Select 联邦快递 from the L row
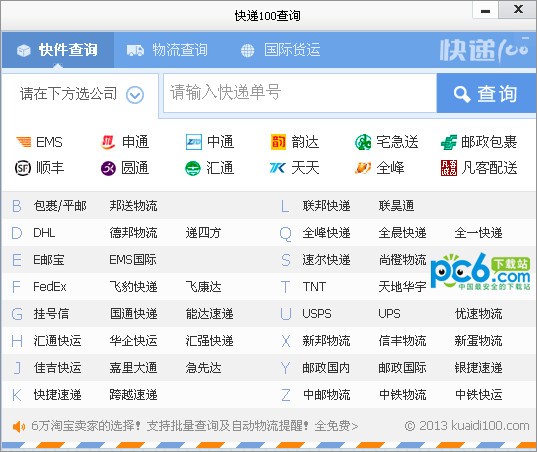This screenshot has width=537, height=452. point(326,206)
